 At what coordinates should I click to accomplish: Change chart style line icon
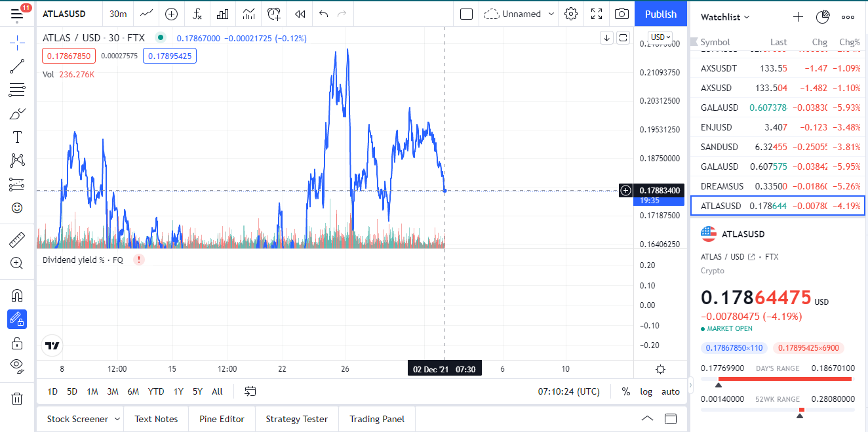[147, 14]
